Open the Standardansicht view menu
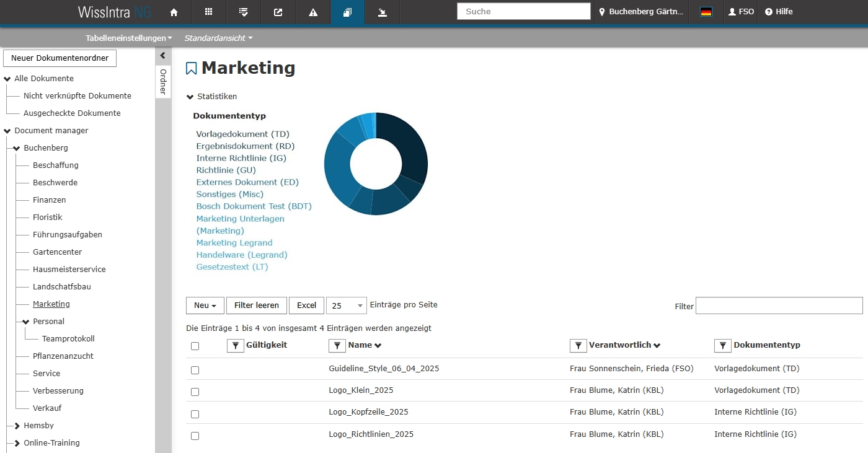The width and height of the screenshot is (868, 453). [218, 38]
